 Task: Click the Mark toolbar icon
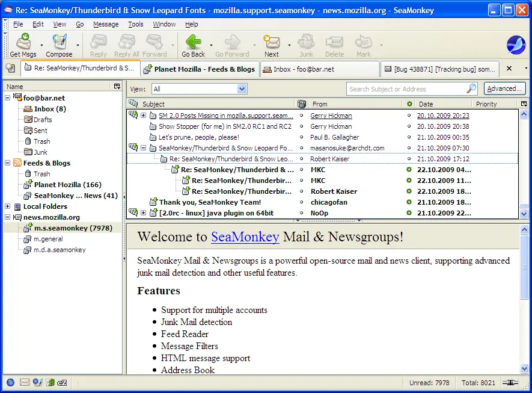coord(364,42)
